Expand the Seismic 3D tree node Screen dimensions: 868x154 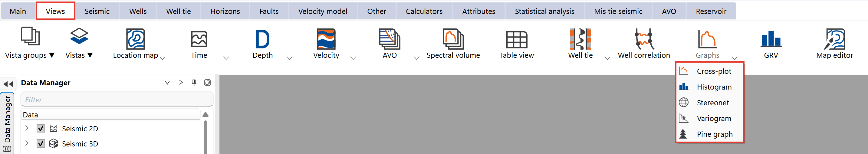(x=27, y=143)
